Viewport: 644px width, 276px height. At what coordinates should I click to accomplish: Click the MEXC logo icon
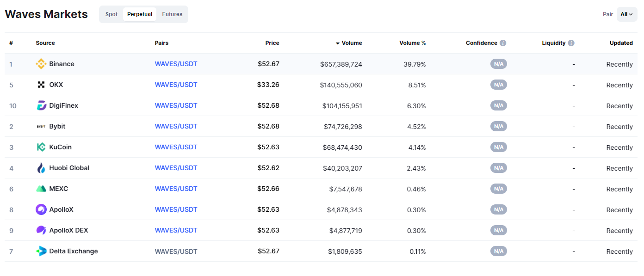(41, 189)
